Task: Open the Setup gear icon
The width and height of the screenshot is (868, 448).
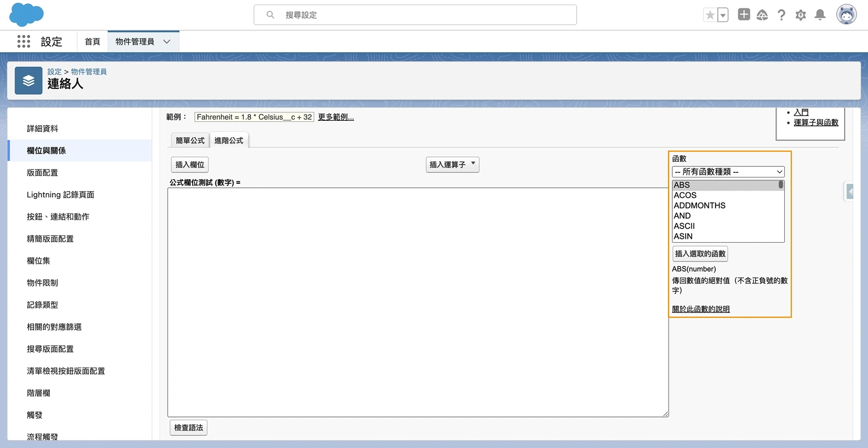Action: [801, 15]
